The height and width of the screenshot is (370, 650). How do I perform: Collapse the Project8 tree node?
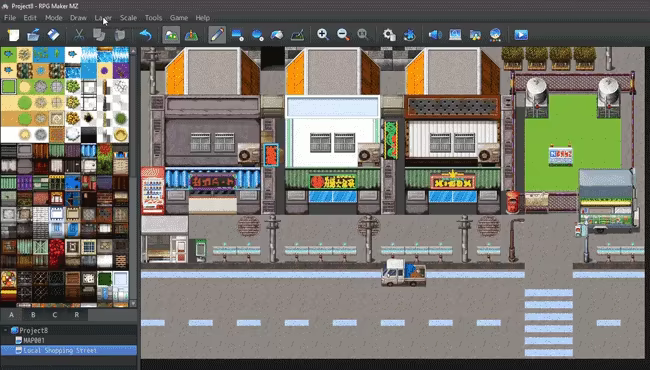(5, 331)
